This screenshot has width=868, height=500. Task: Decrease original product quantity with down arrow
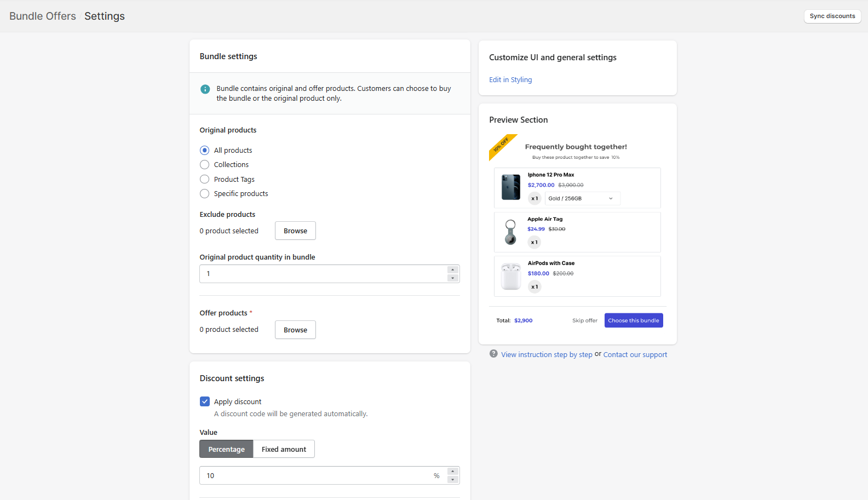point(452,278)
